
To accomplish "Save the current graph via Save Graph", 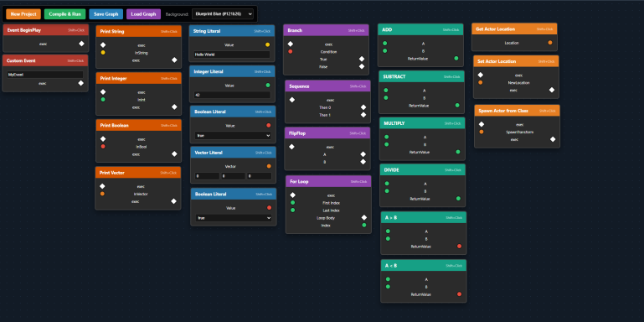I will 106,14.
